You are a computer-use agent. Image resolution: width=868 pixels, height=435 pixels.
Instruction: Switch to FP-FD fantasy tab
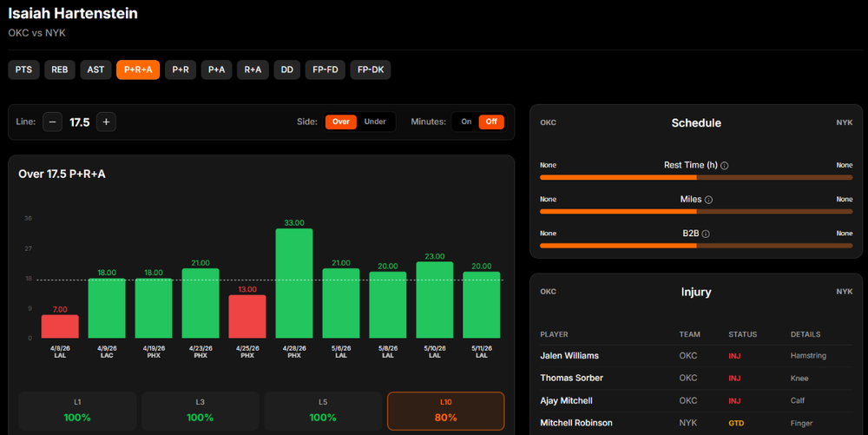tap(325, 69)
